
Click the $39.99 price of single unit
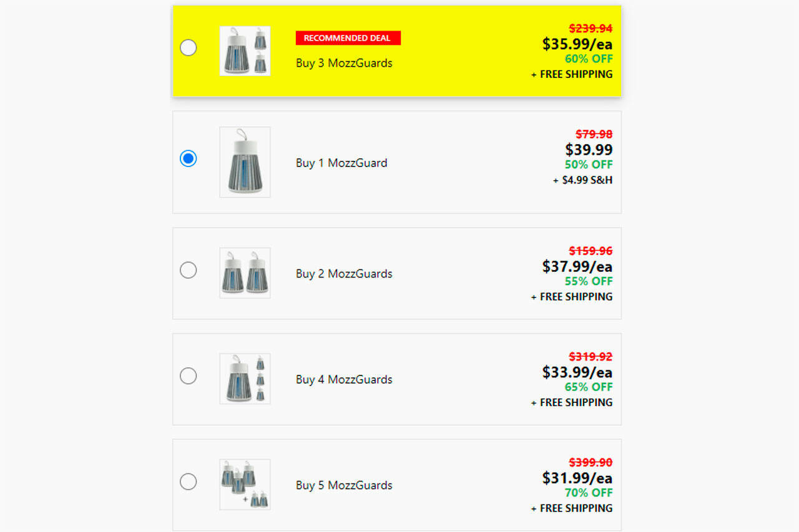(x=589, y=150)
